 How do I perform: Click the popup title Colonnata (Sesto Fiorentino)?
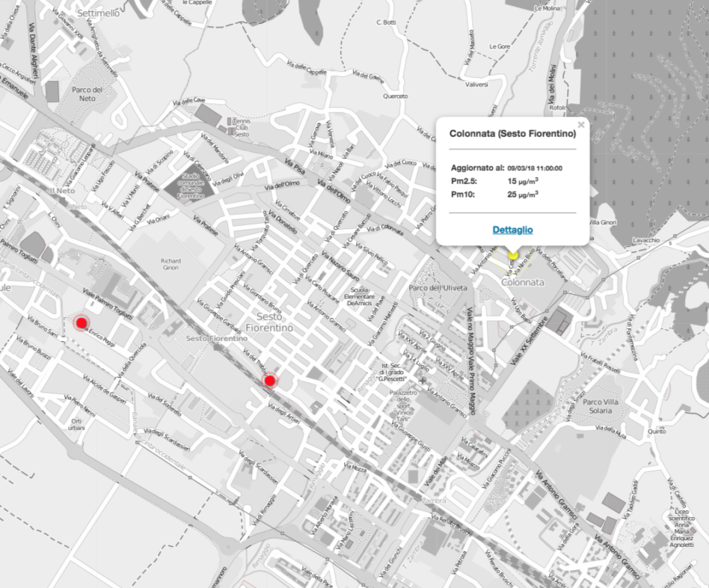512,134
